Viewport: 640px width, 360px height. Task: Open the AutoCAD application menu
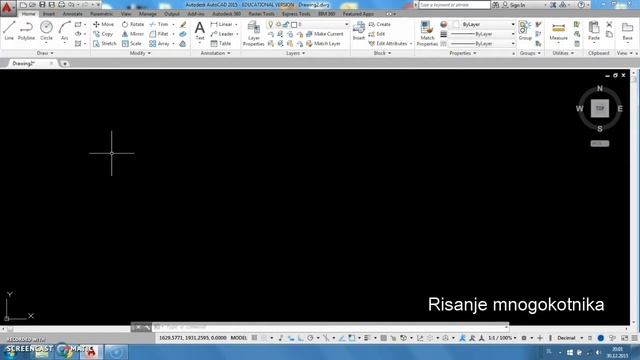pyautogui.click(x=8, y=8)
